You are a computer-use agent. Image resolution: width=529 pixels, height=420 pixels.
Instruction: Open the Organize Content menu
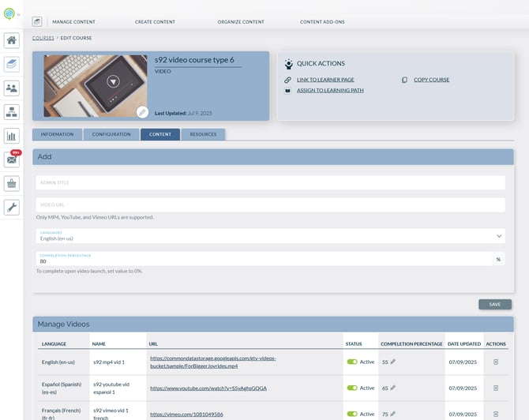click(x=242, y=21)
